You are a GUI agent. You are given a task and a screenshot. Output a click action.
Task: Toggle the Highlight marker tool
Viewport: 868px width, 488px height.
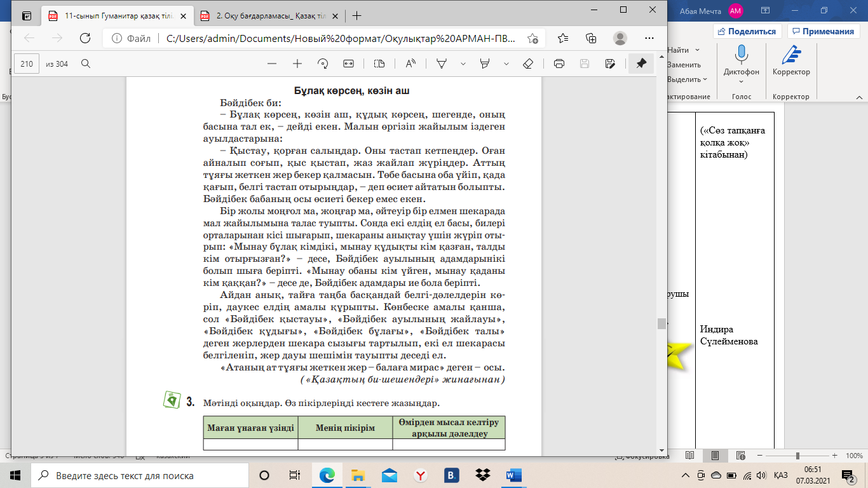click(485, 64)
